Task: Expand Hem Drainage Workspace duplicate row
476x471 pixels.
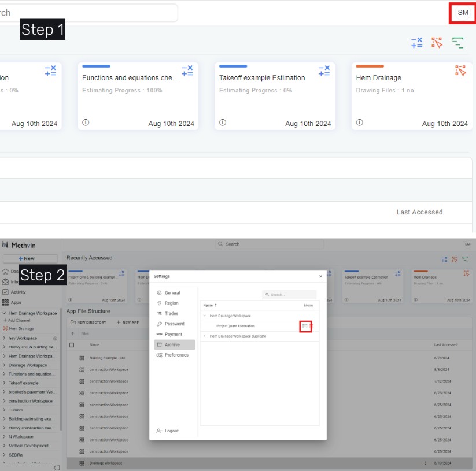Action: pyautogui.click(x=204, y=336)
